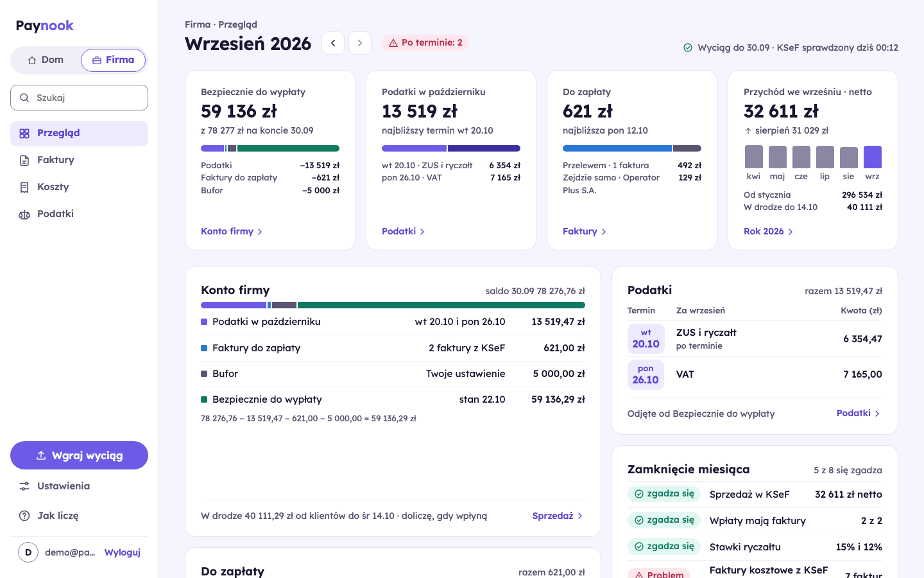Click the pon 26.10 date tile
The width and height of the screenshot is (924, 578).
click(x=646, y=374)
